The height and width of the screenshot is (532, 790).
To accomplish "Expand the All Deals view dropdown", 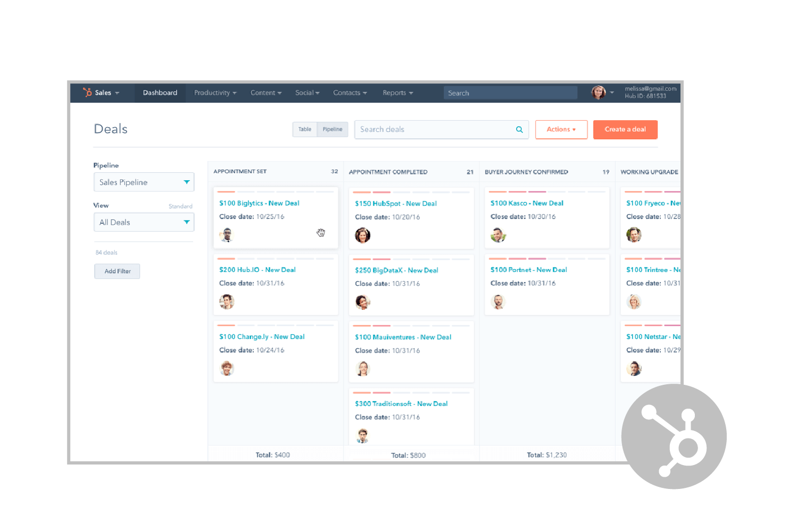I will tap(144, 222).
